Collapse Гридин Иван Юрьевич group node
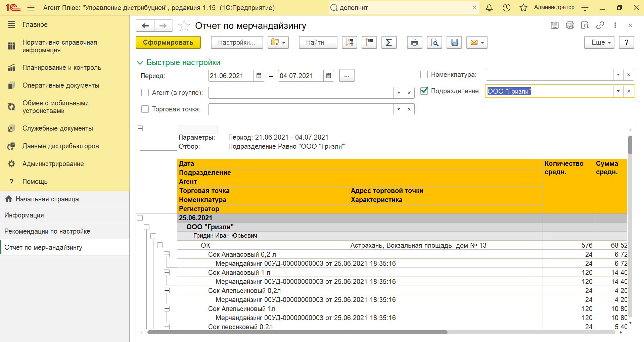This screenshot has width=644, height=342. click(x=153, y=236)
